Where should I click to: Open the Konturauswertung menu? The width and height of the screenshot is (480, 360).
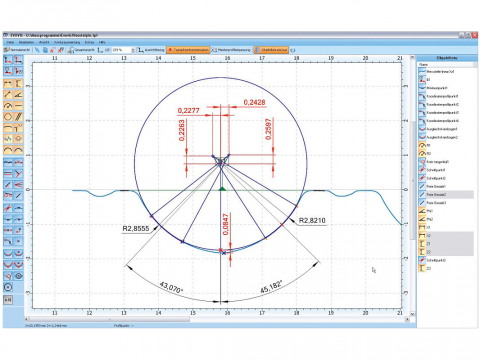67,42
